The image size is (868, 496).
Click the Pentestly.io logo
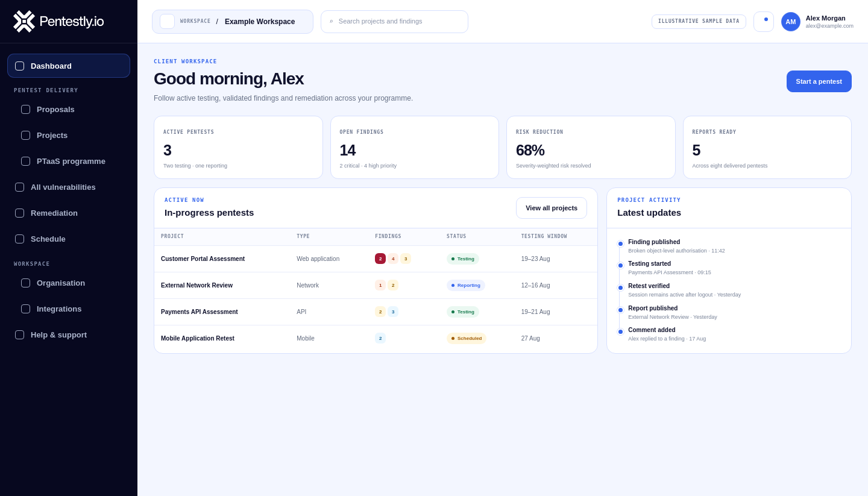pyautogui.click(x=58, y=21)
